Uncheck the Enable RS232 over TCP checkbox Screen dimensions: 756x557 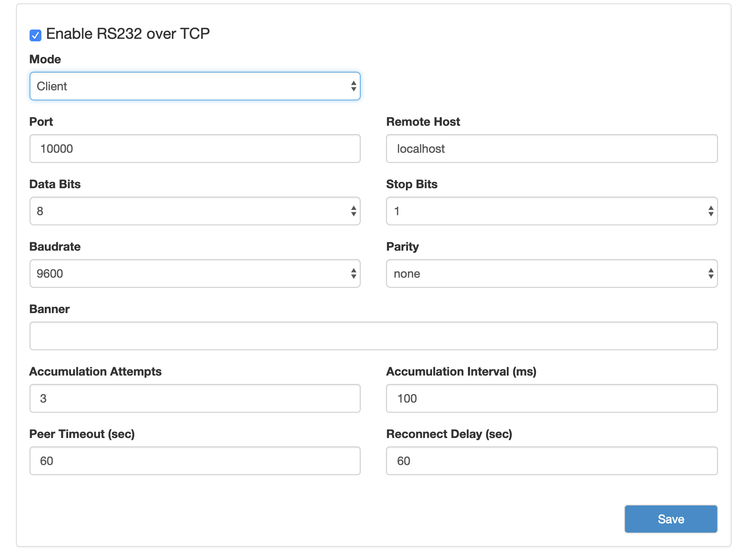pos(35,35)
